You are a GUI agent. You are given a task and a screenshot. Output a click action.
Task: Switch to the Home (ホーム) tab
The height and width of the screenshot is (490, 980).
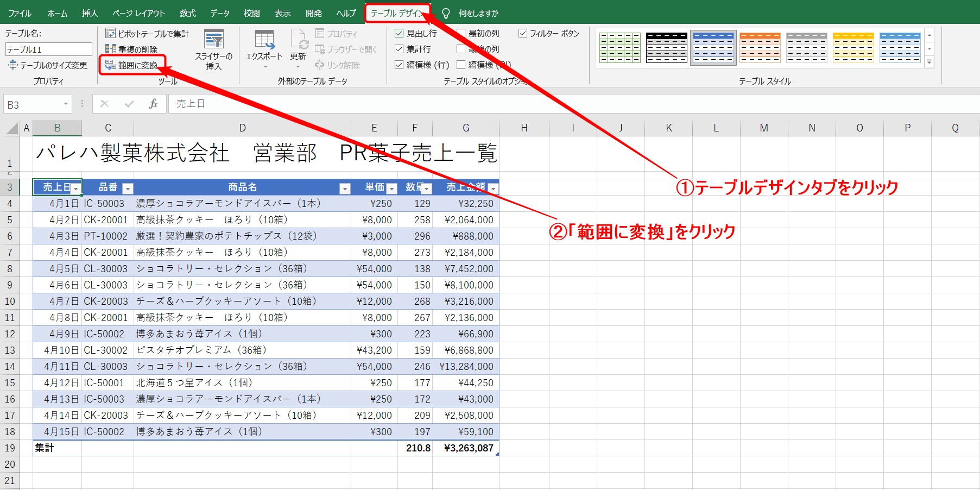point(57,13)
